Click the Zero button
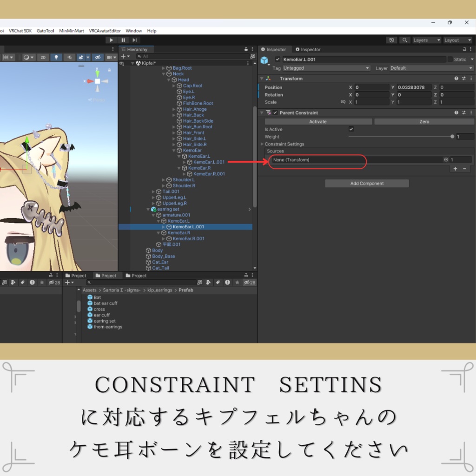The width and height of the screenshot is (476, 476). (x=424, y=122)
